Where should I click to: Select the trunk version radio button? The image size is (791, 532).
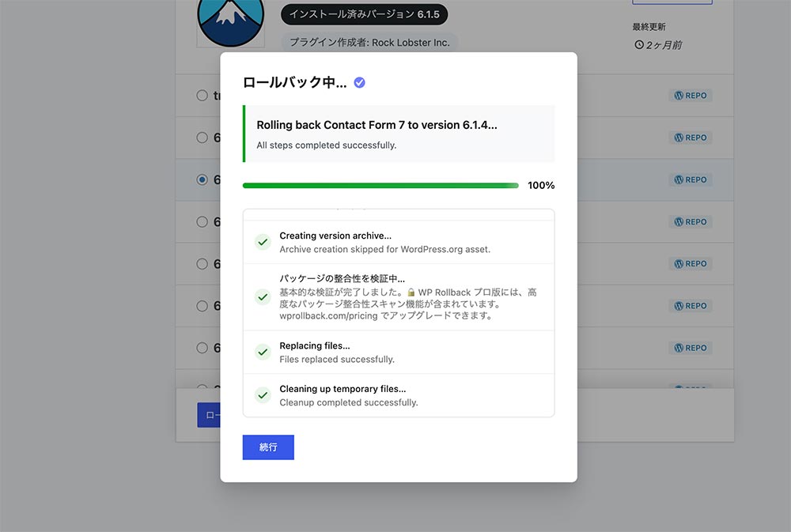[202, 96]
